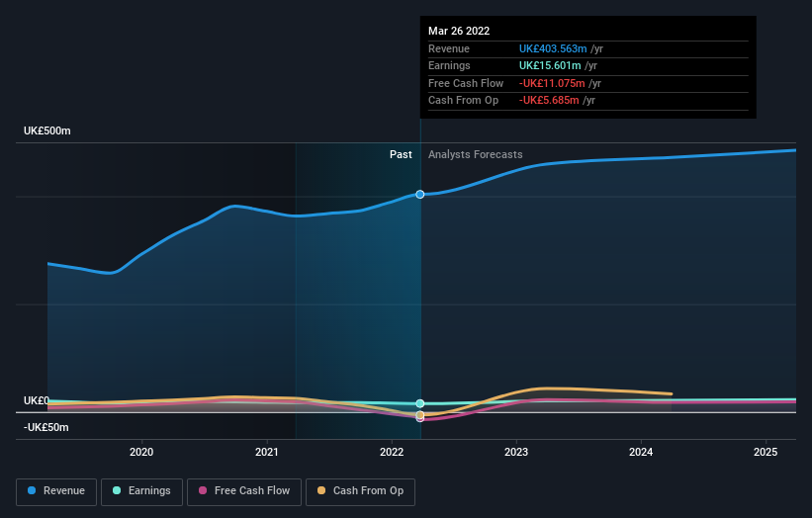Click the -UK£5.685m cash from op value
This screenshot has height=518, width=812.
click(549, 101)
